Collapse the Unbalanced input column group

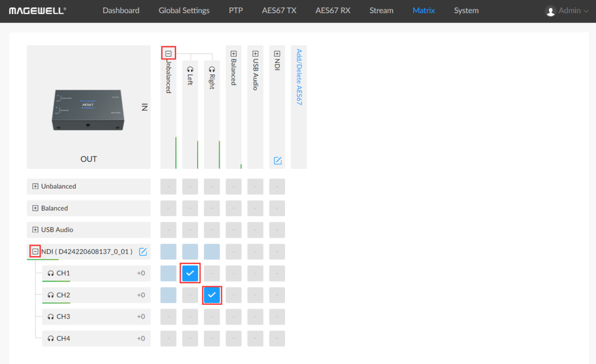(x=168, y=53)
